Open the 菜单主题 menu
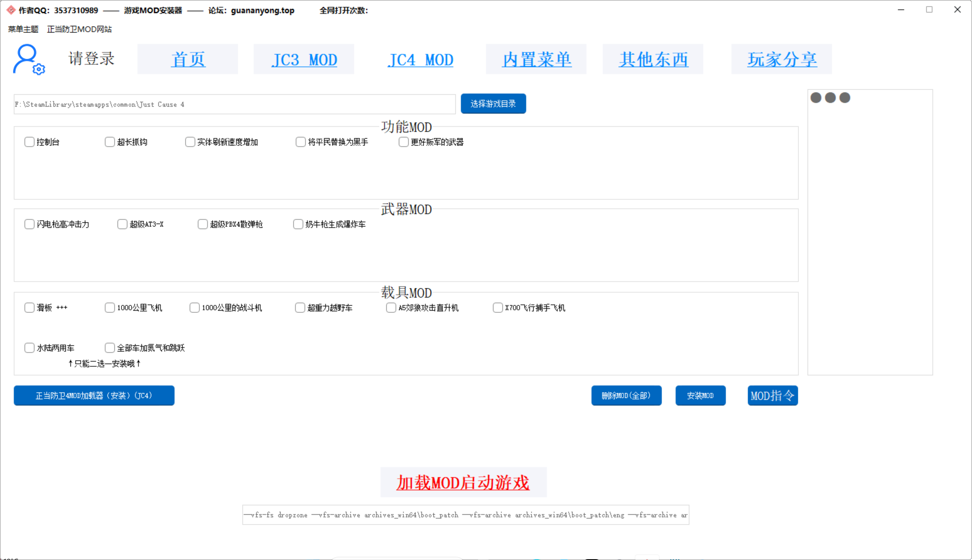972x560 pixels. pos(23,29)
